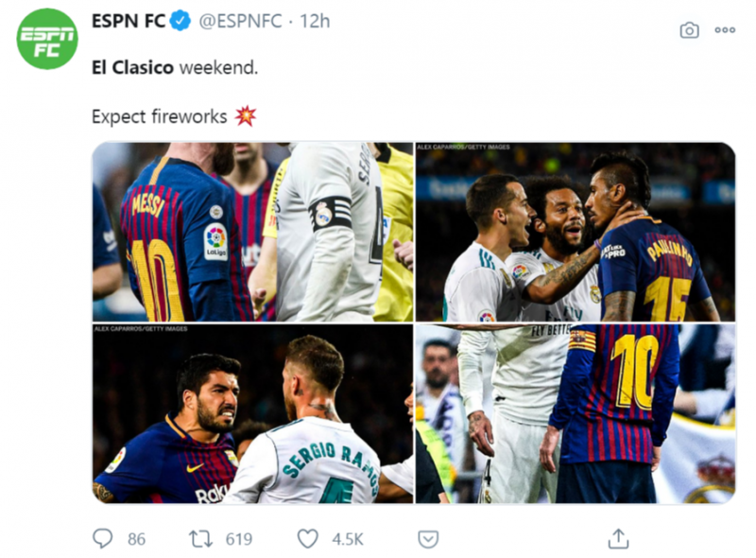756x558 pixels.
Task: Click the 4.5K likes count
Action: click(348, 539)
